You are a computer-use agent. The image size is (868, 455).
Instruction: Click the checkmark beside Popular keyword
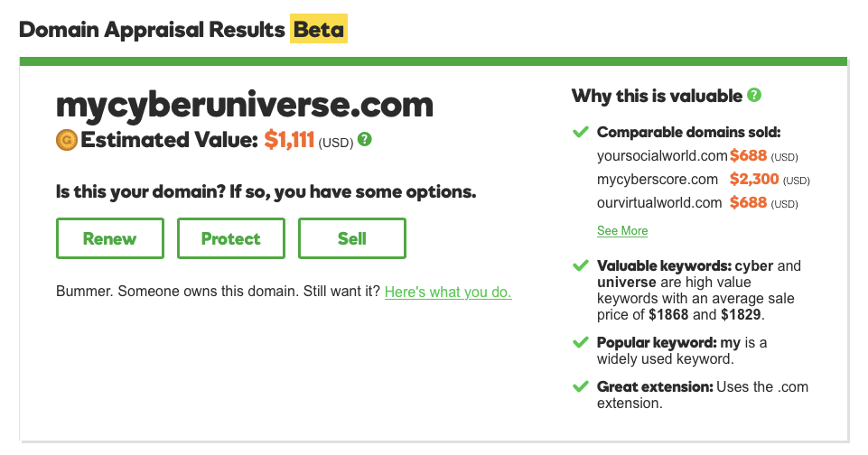coord(580,343)
